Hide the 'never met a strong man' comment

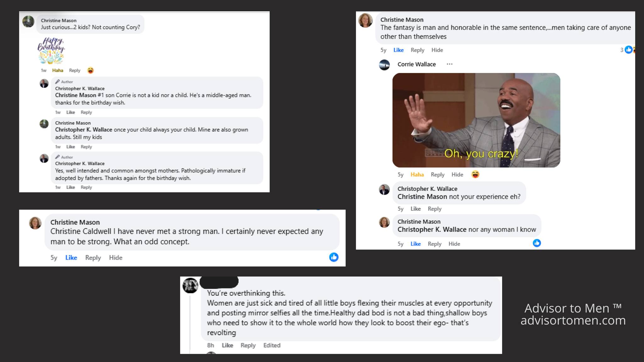(x=115, y=258)
